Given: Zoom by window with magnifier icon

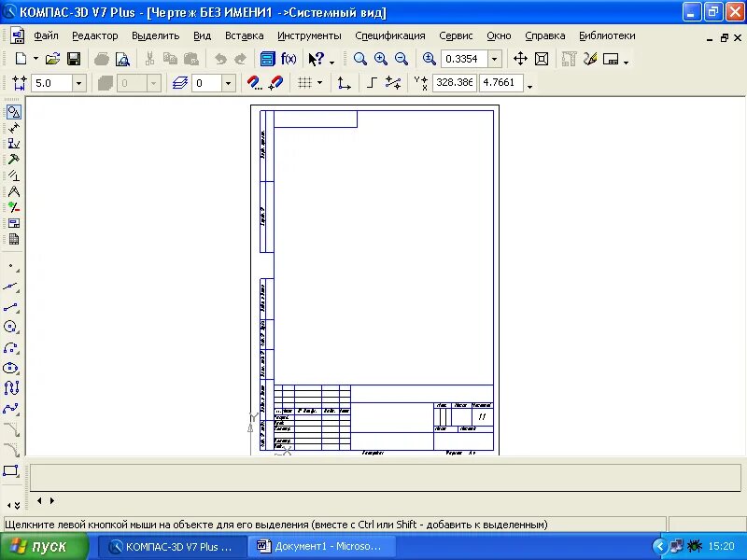Looking at the screenshot, I should pos(359,59).
